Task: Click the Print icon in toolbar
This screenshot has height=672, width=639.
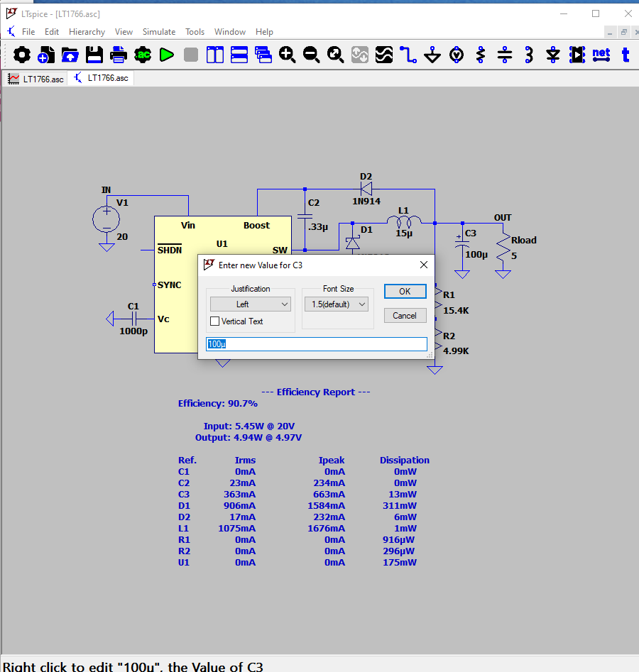Action: pos(119,55)
